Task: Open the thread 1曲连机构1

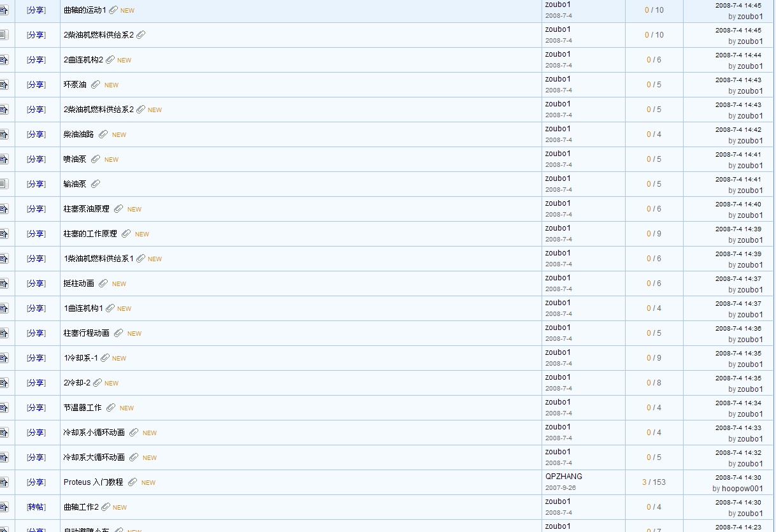Action: pyautogui.click(x=83, y=308)
